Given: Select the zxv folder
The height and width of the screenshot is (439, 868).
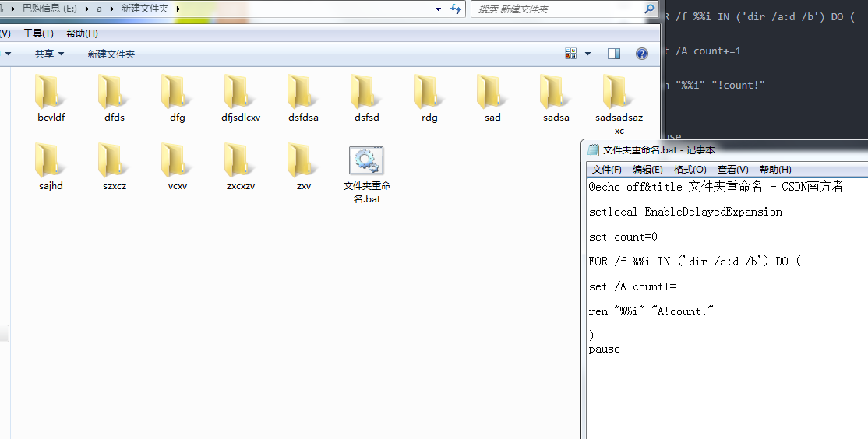Looking at the screenshot, I should [303, 160].
